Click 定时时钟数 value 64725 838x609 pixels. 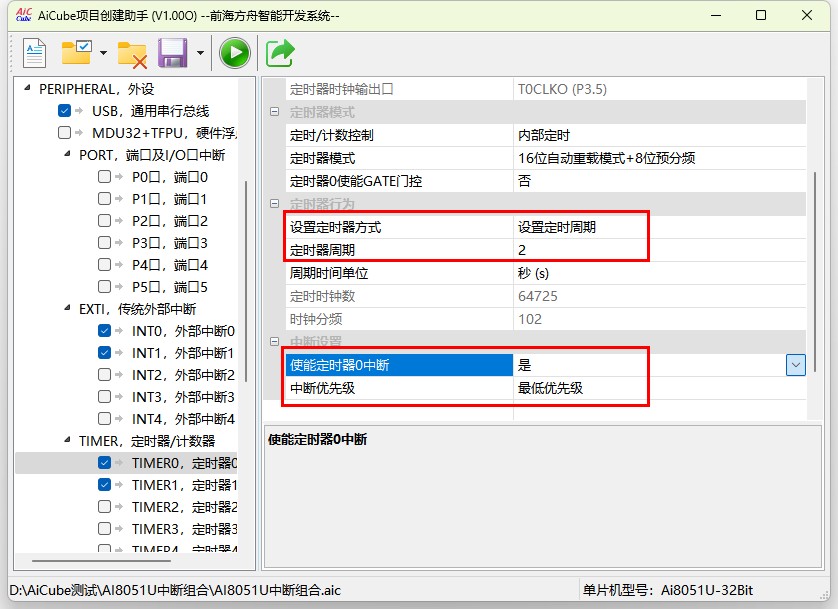coord(659,296)
